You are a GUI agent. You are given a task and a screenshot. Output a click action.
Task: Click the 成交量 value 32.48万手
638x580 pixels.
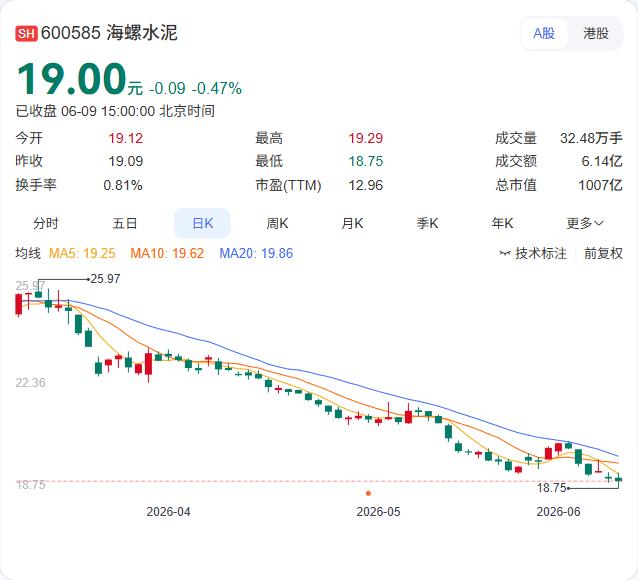591,138
